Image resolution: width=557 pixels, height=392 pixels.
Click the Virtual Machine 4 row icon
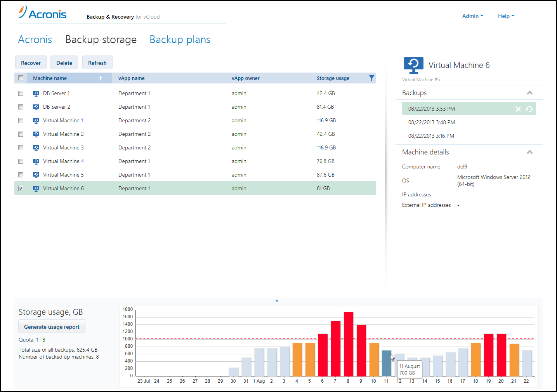click(36, 161)
